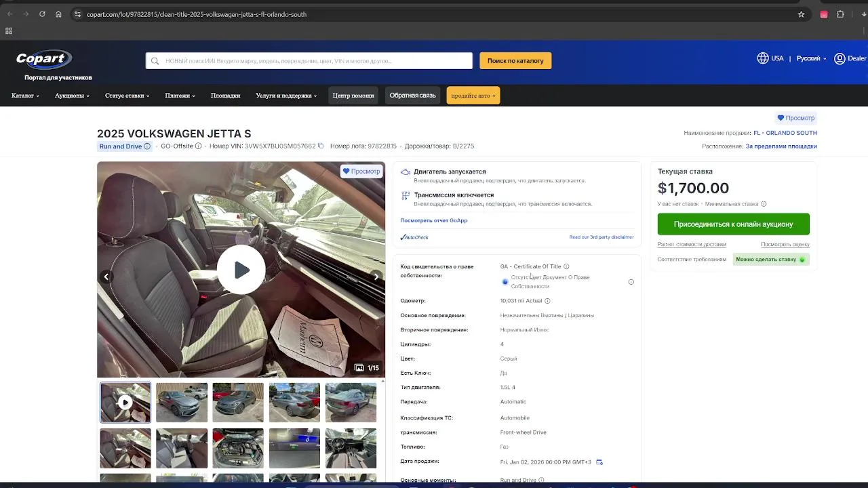Expand the Услуги и поддержка menu
The width and height of the screenshot is (868, 488).
coord(286,96)
